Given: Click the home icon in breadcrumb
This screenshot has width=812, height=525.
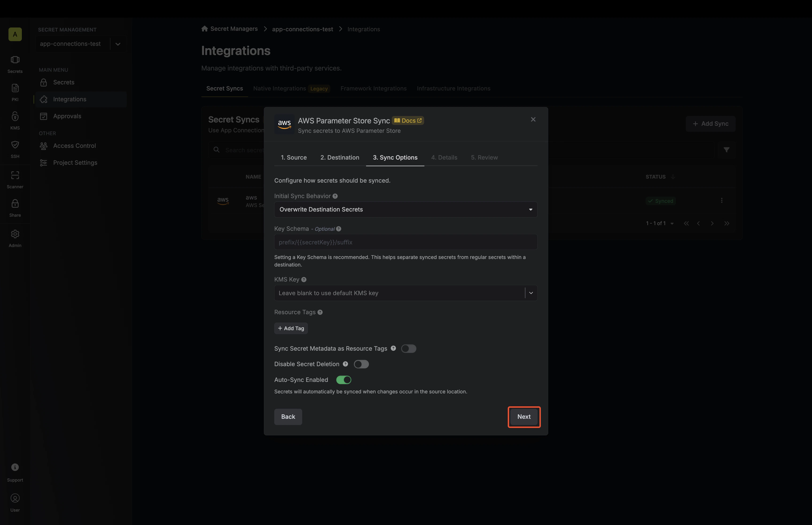Looking at the screenshot, I should (x=204, y=29).
